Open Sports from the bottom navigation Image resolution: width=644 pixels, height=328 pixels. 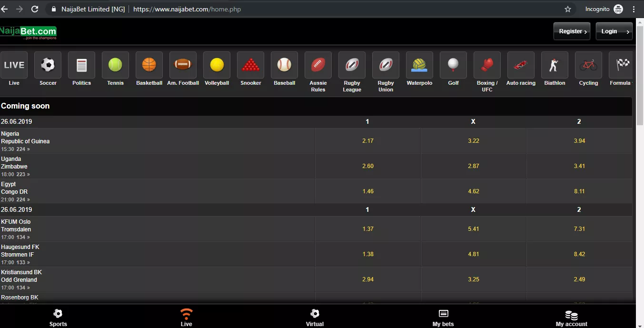tap(58, 317)
